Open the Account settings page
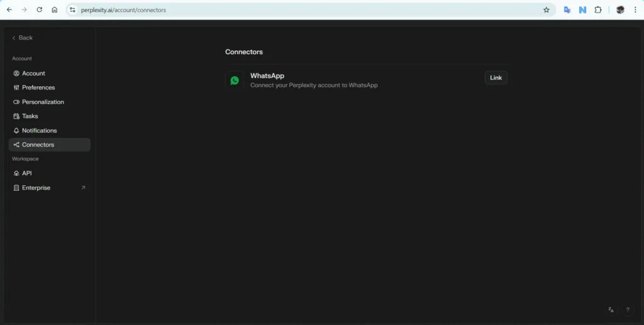This screenshot has height=325, width=644. pyautogui.click(x=49, y=73)
